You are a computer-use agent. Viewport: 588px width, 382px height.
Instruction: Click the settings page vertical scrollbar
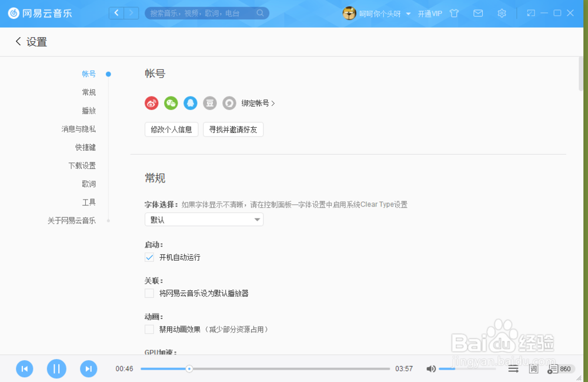[581, 74]
